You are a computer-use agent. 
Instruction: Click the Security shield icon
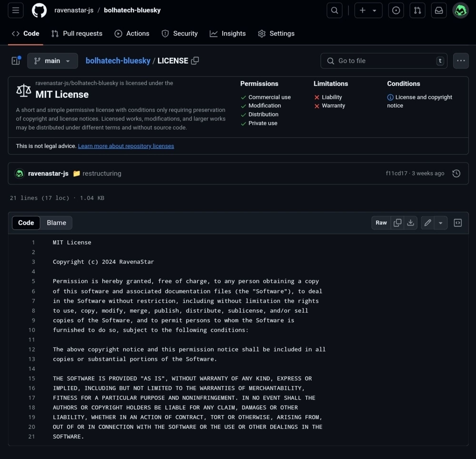click(x=166, y=34)
